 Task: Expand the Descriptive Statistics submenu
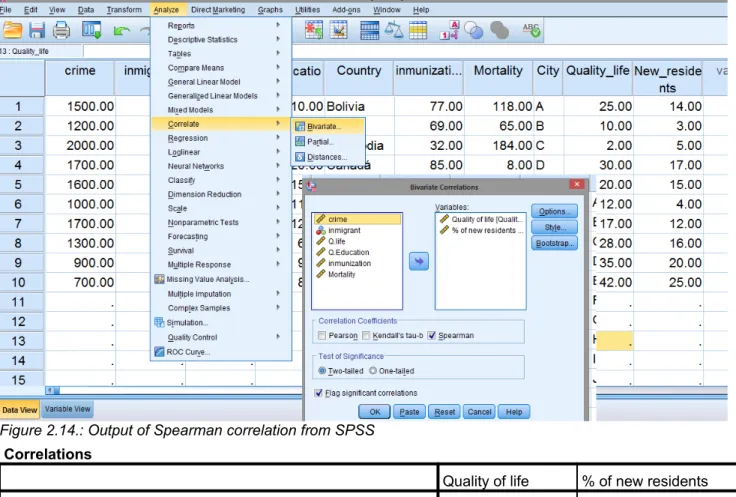click(221, 39)
